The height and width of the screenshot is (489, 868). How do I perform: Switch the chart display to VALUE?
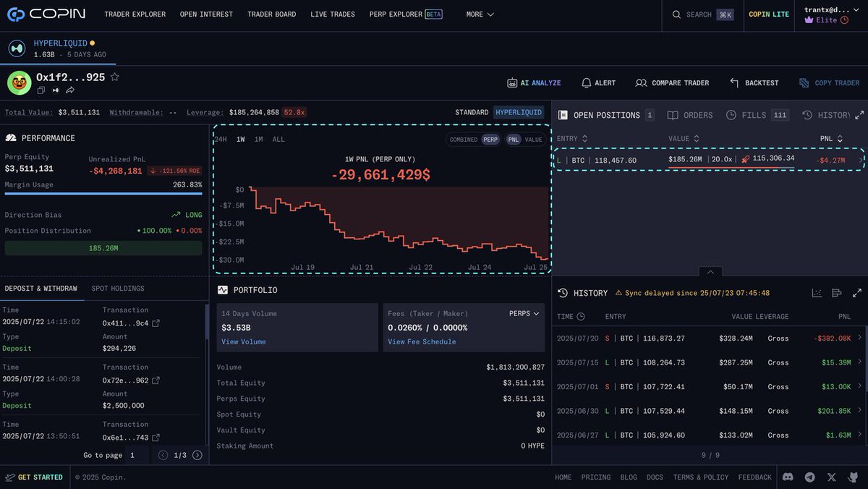pos(533,140)
